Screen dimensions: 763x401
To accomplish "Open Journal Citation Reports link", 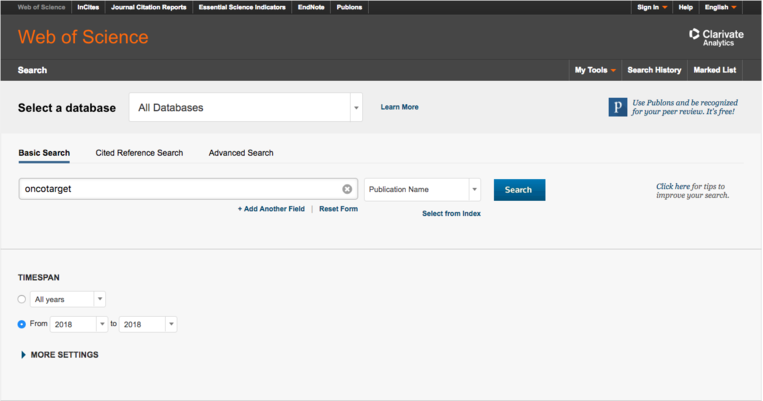I will 149,7.
